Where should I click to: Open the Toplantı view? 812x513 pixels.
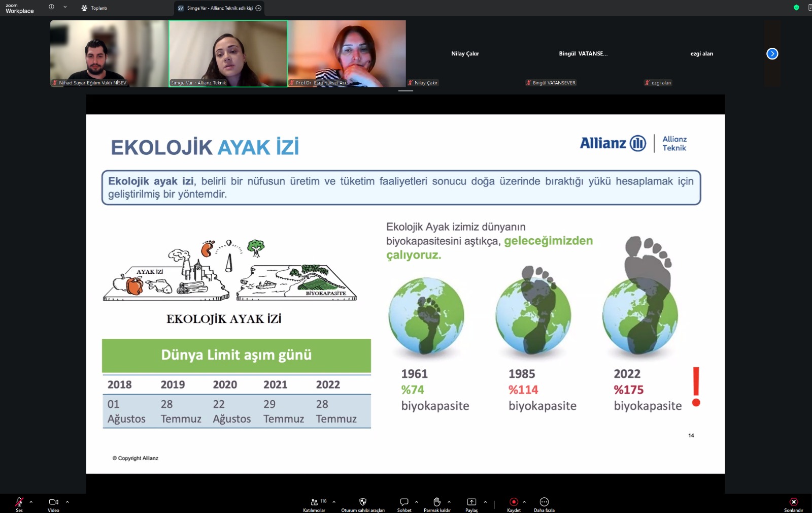point(94,8)
